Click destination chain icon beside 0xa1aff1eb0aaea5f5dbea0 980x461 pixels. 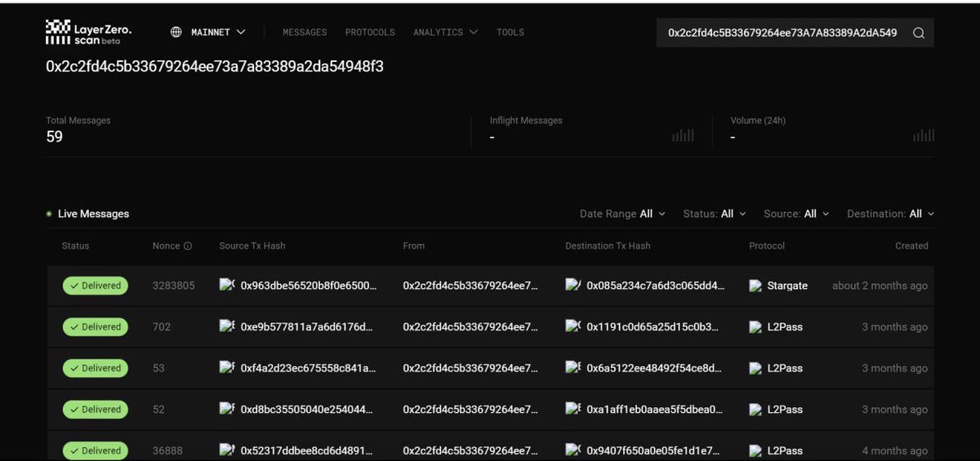[x=573, y=408]
